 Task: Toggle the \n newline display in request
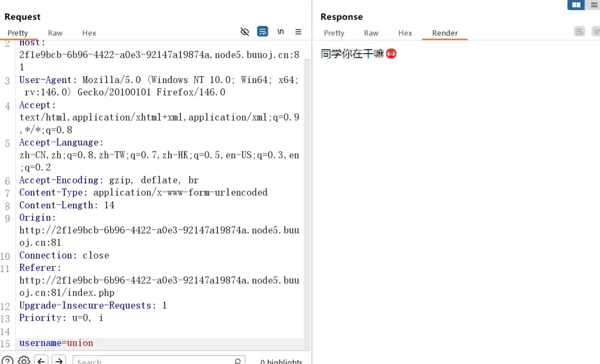[281, 32]
